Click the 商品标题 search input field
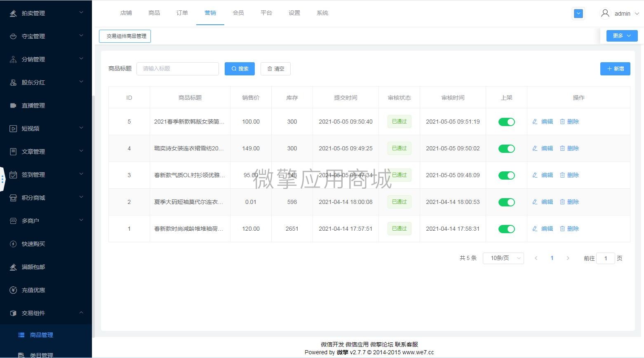 tap(178, 69)
